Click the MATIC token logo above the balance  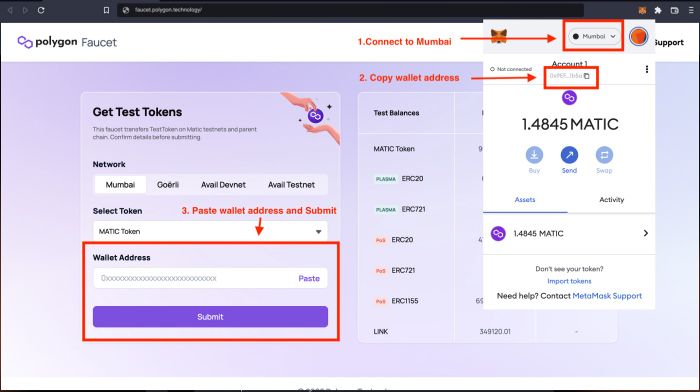tap(569, 98)
